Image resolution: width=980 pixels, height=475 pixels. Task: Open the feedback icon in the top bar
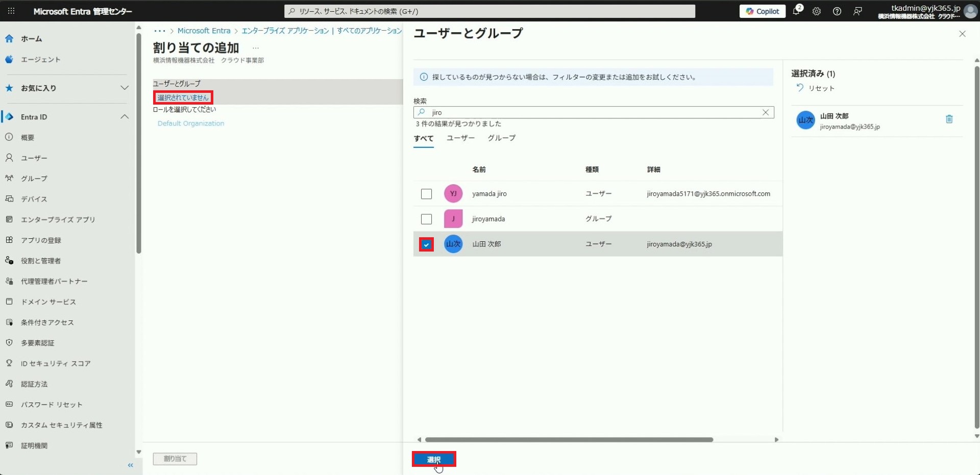tap(857, 11)
